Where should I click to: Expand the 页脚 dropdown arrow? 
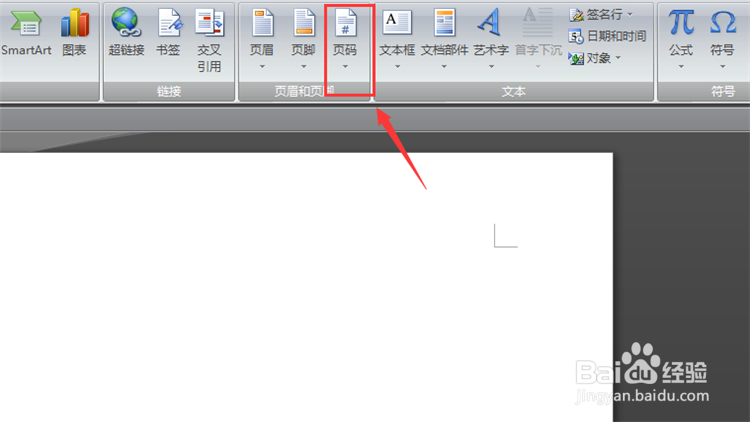point(304,67)
